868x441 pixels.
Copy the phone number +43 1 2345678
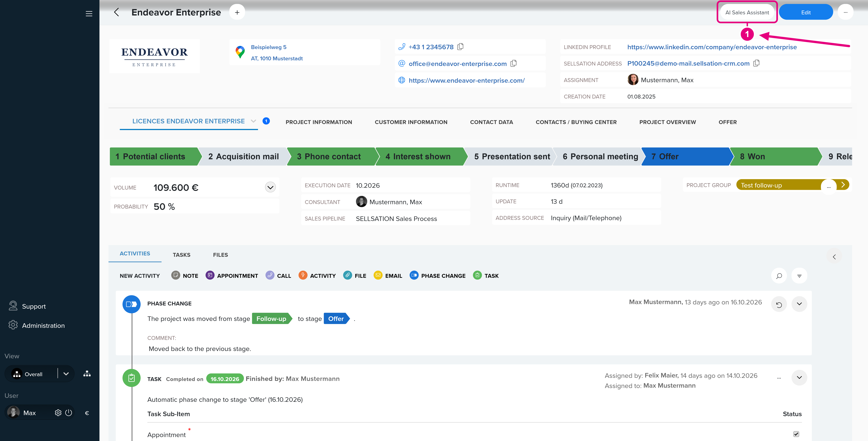point(460,47)
